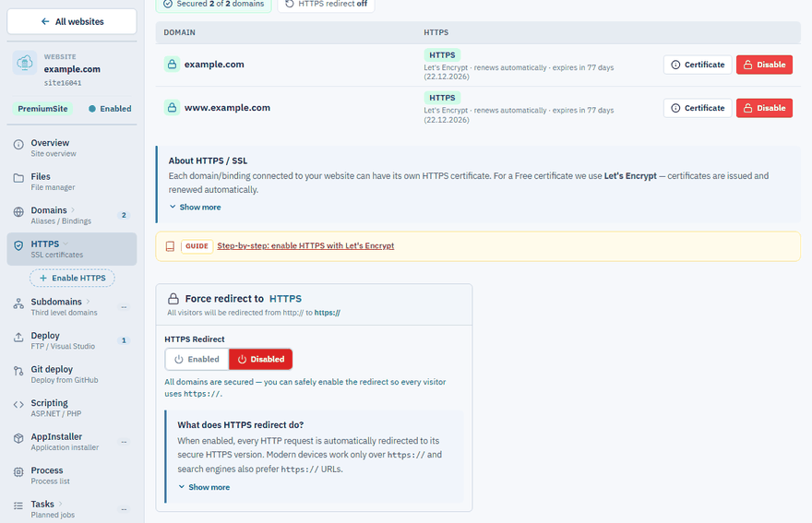Collapse the HTTPS submenu chevron

[66, 244]
